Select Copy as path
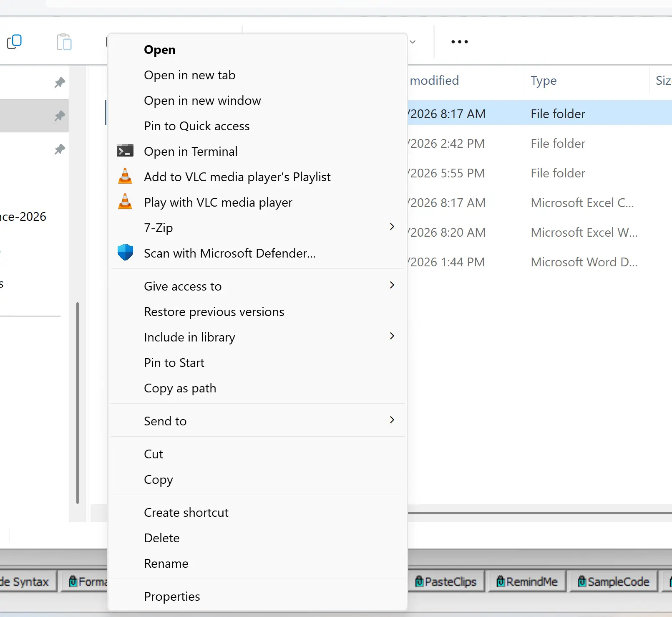 (257, 388)
